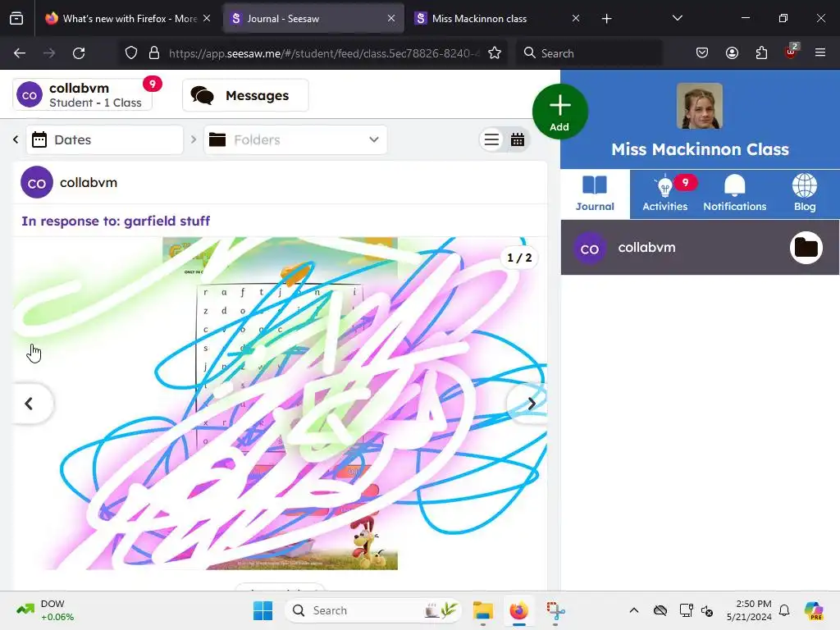Click the right chevron before Folders
840x630 pixels.
[x=194, y=139]
